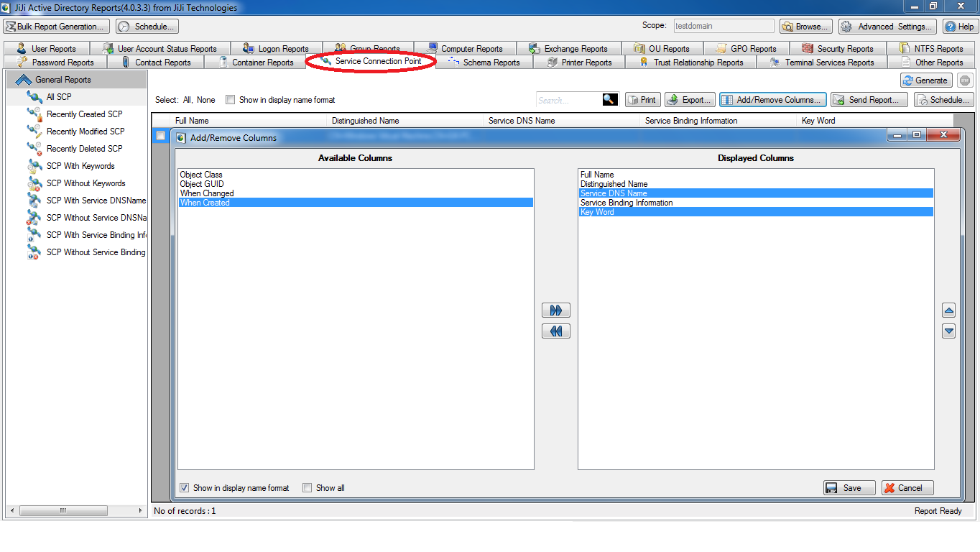980x552 pixels.
Task: Open User Account Status Reports tab
Action: [160, 49]
